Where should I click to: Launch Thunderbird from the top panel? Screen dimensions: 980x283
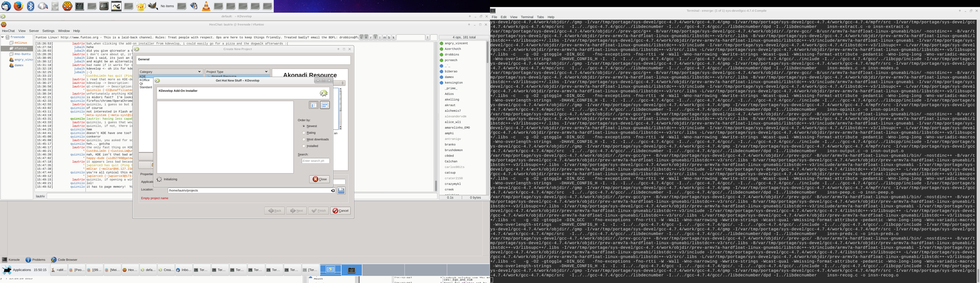pyautogui.click(x=6, y=6)
